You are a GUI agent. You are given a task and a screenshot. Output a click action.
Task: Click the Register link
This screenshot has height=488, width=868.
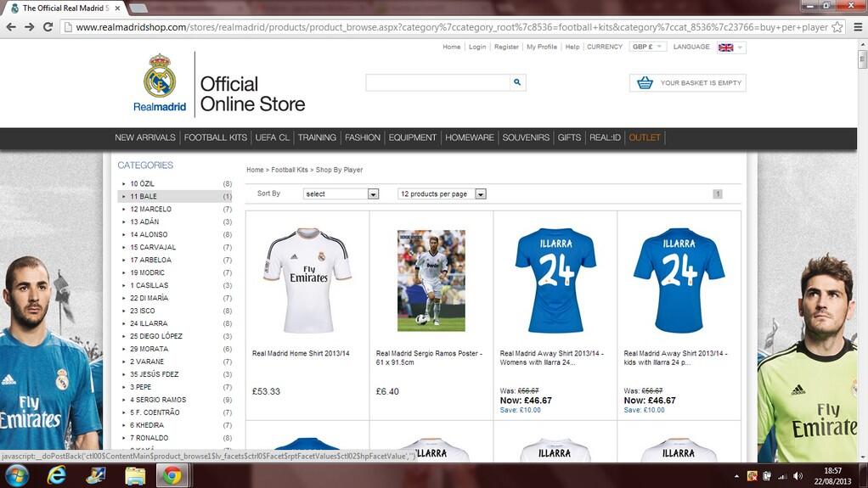tap(506, 47)
